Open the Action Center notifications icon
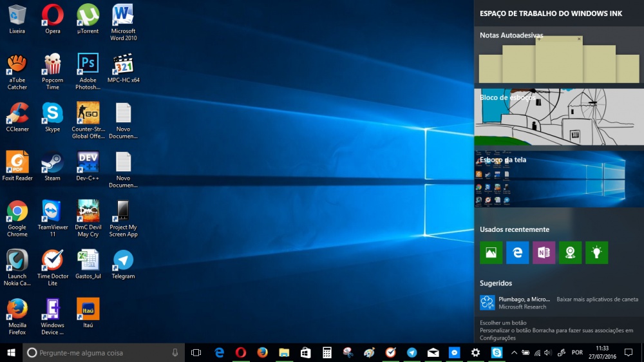The width and height of the screenshot is (644, 362). (x=628, y=352)
